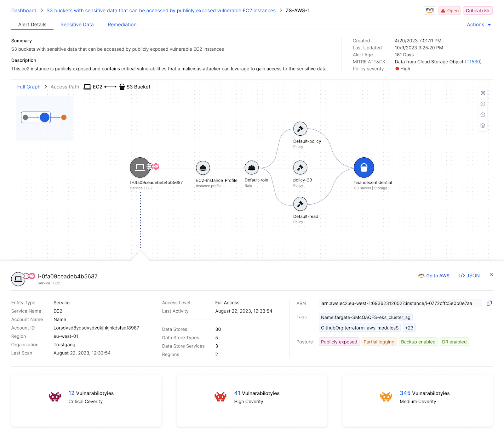
Task: Click the fullscreen expand graph icon
Action: tap(483, 93)
